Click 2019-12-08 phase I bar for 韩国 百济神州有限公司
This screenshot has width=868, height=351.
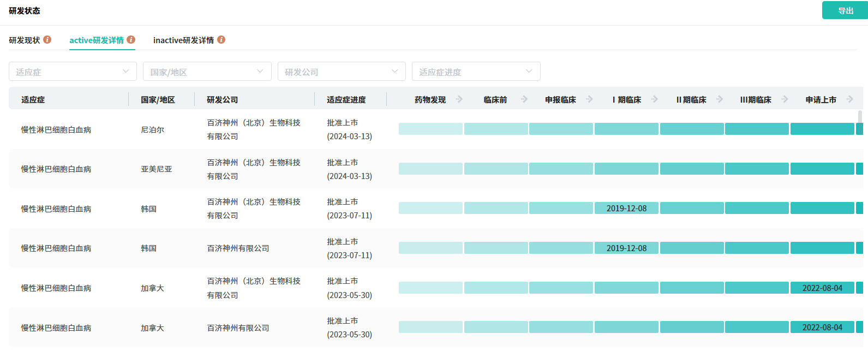point(626,248)
